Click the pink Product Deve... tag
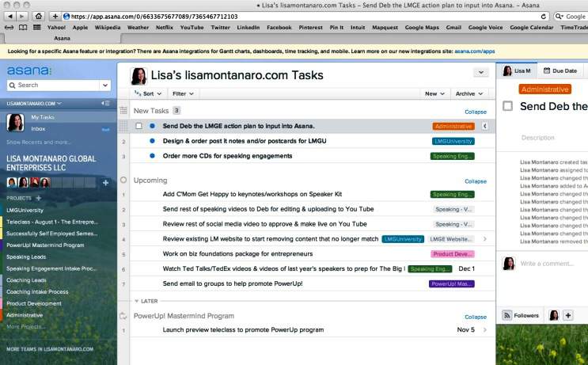Viewport: 588px width, 365px height. point(453,254)
